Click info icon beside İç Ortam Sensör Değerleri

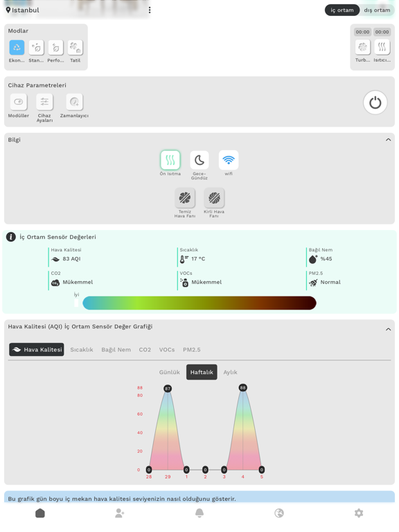pyautogui.click(x=11, y=237)
